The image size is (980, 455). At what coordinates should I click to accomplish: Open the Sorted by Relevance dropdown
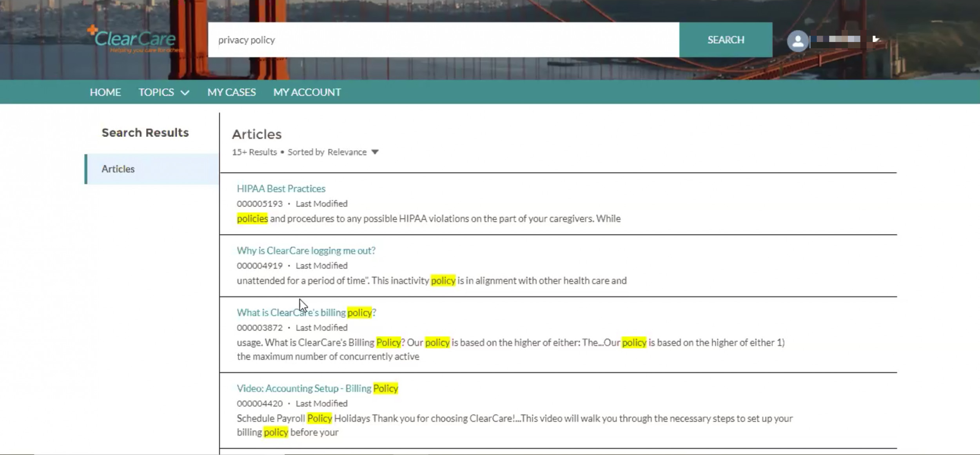[375, 152]
